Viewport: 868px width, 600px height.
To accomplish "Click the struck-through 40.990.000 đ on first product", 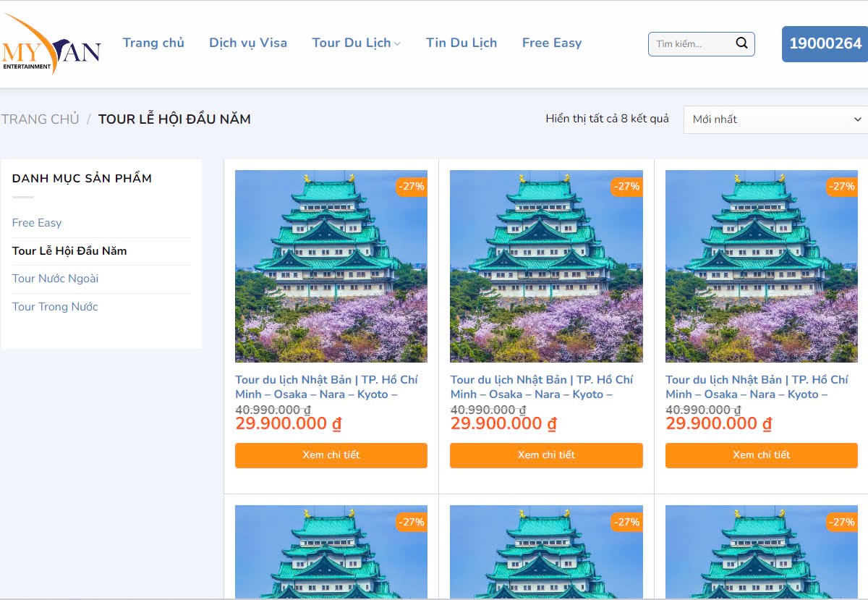I will point(272,410).
